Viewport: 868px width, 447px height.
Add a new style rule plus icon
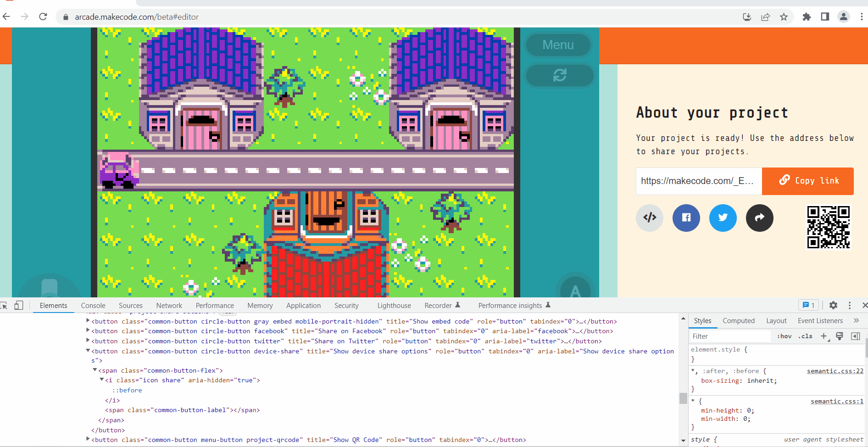(824, 336)
